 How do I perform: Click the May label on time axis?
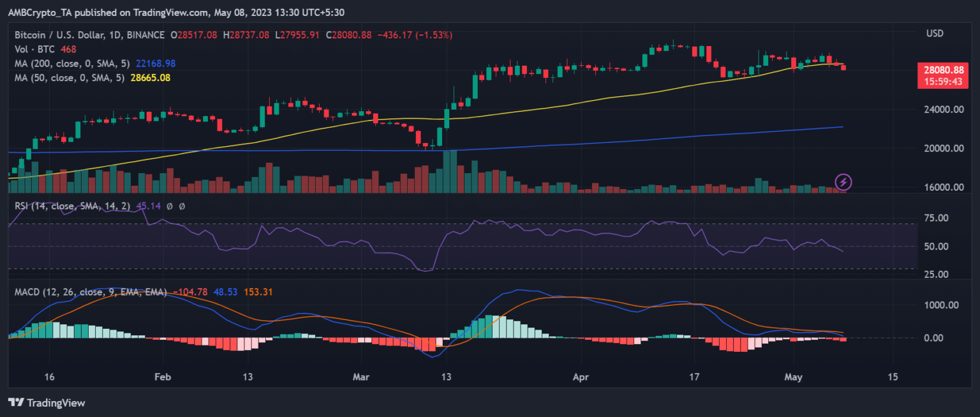point(789,377)
